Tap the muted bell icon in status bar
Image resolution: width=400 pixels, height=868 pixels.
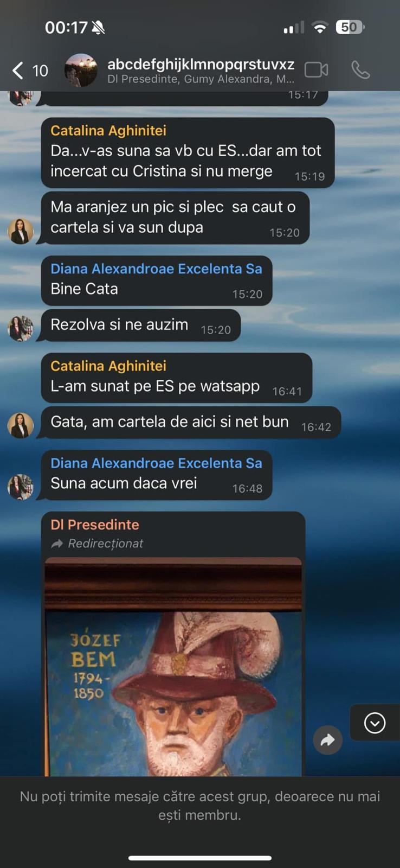pyautogui.click(x=98, y=27)
